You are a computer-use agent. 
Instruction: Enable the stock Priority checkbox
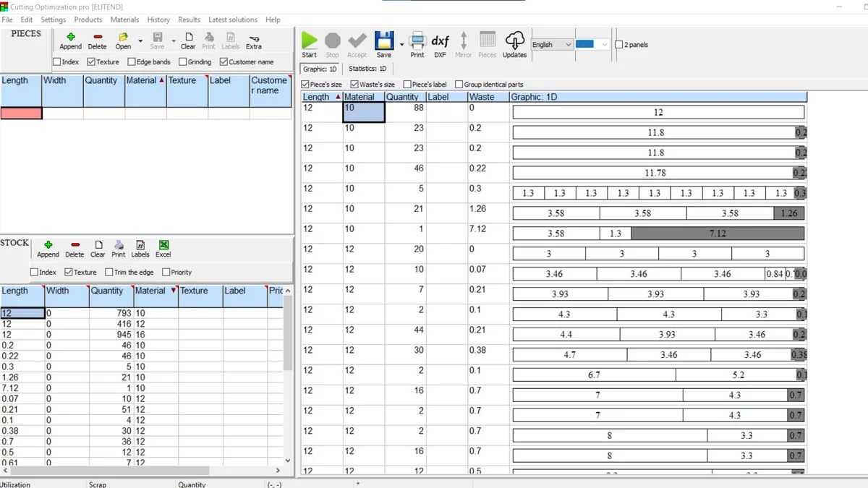coord(177,273)
